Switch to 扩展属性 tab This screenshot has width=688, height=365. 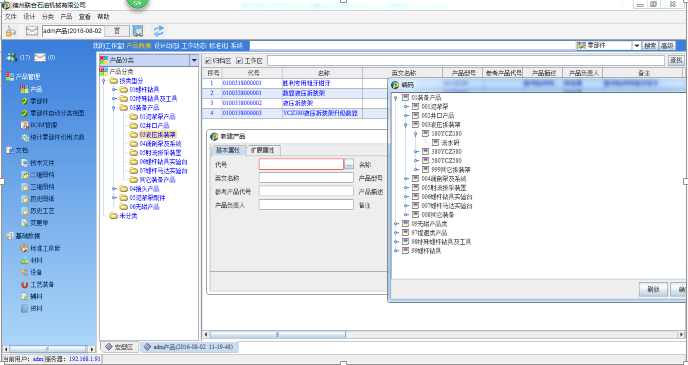(263, 150)
